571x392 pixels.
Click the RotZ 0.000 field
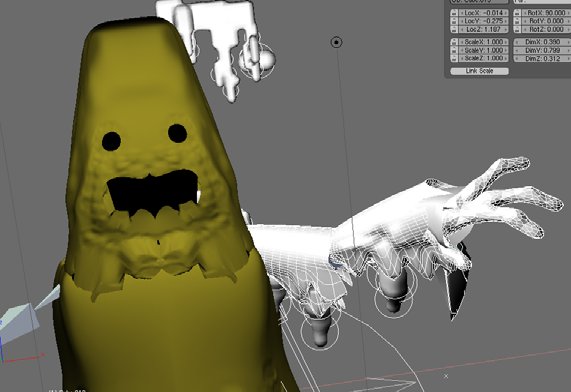click(x=546, y=29)
